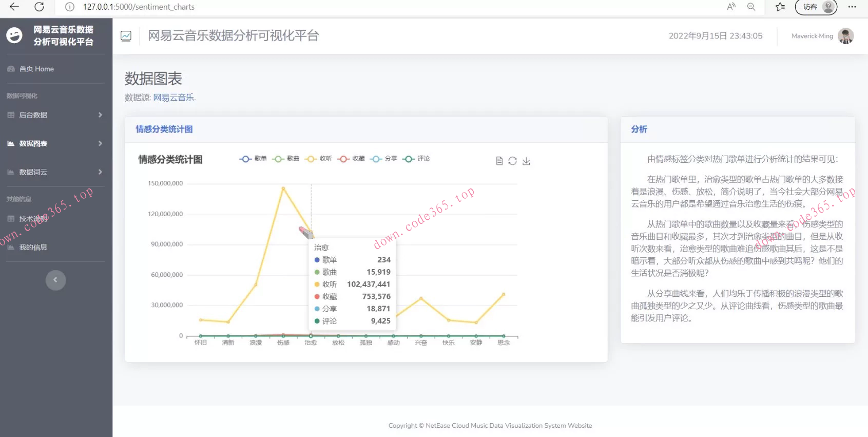
Task: Click the chart restore refresh icon
Action: pos(512,161)
